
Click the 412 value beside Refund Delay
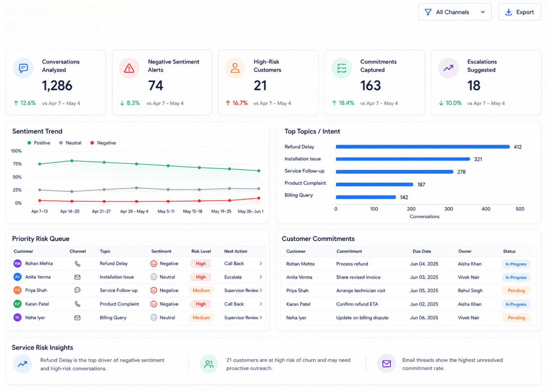tap(518, 147)
